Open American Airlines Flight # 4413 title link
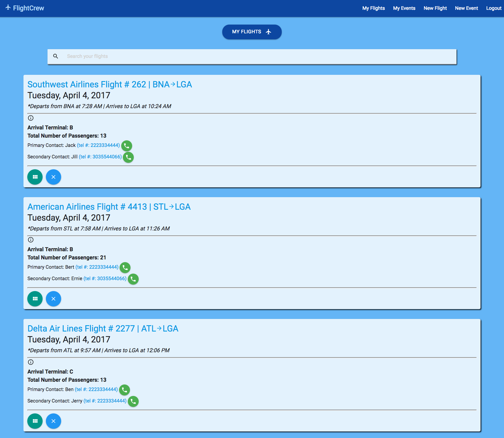 [x=109, y=207]
